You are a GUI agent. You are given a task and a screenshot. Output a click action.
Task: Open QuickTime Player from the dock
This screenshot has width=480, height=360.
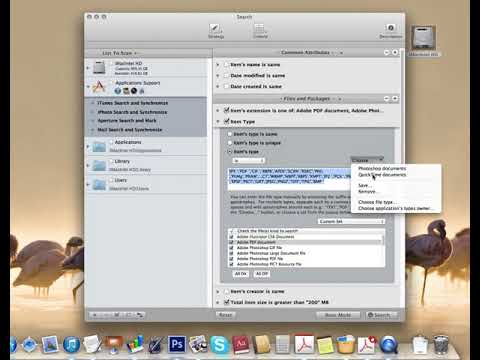coord(388,345)
